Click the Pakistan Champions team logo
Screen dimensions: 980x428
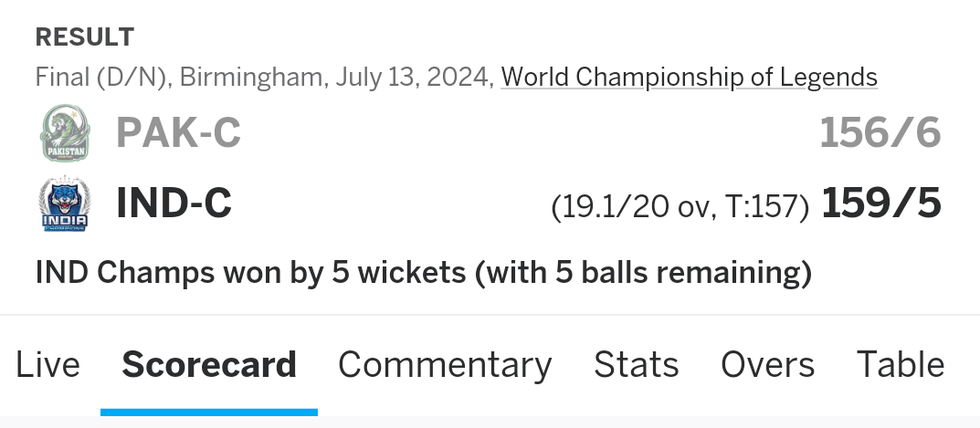click(65, 133)
